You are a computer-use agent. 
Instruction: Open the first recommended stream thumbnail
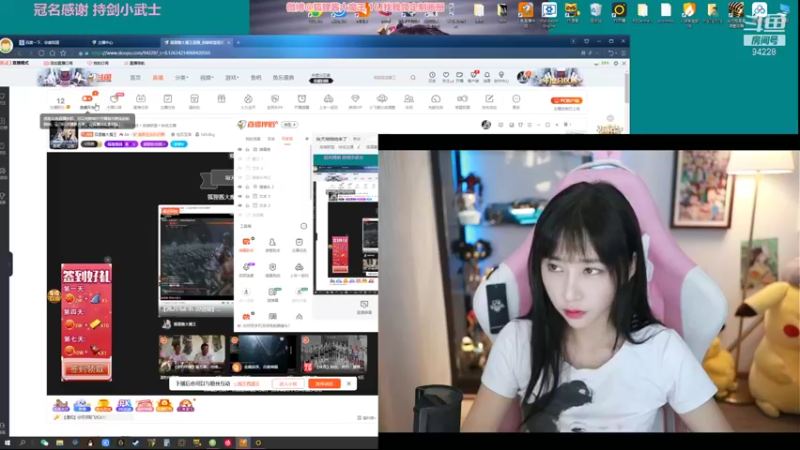click(x=191, y=354)
